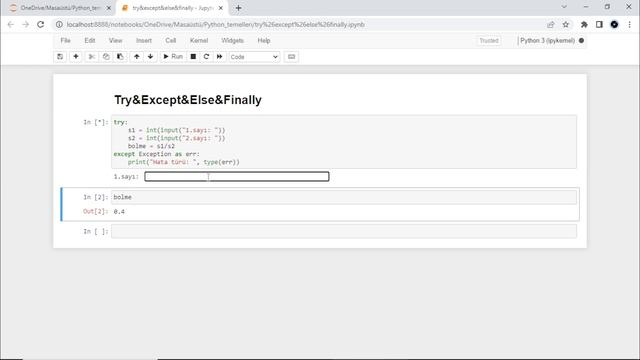Screen dimensions: 640x360
Task: Click the In [*] prompt of first cell
Action: 96,122
